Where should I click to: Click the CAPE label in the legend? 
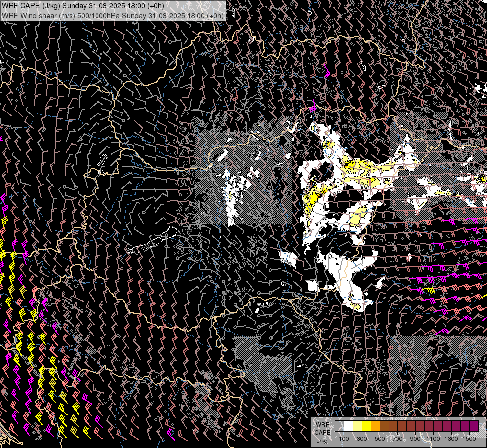(323, 433)
